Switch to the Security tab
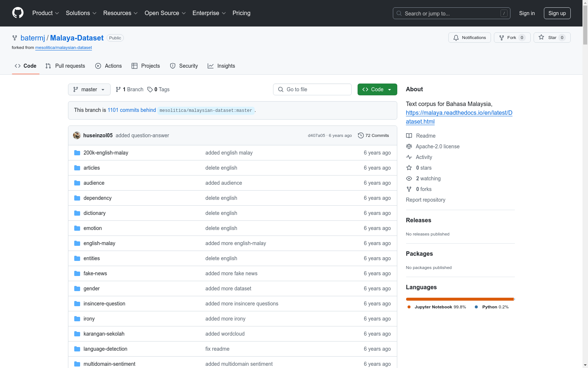 pyautogui.click(x=184, y=66)
